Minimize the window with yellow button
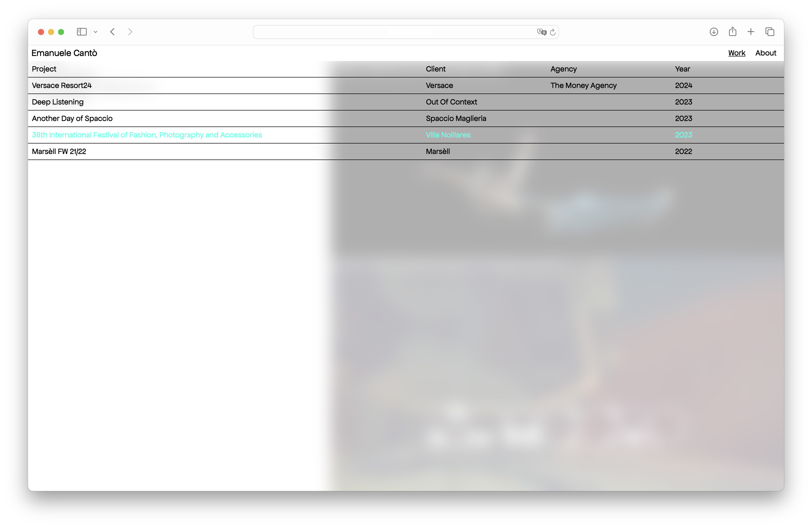 (x=51, y=32)
